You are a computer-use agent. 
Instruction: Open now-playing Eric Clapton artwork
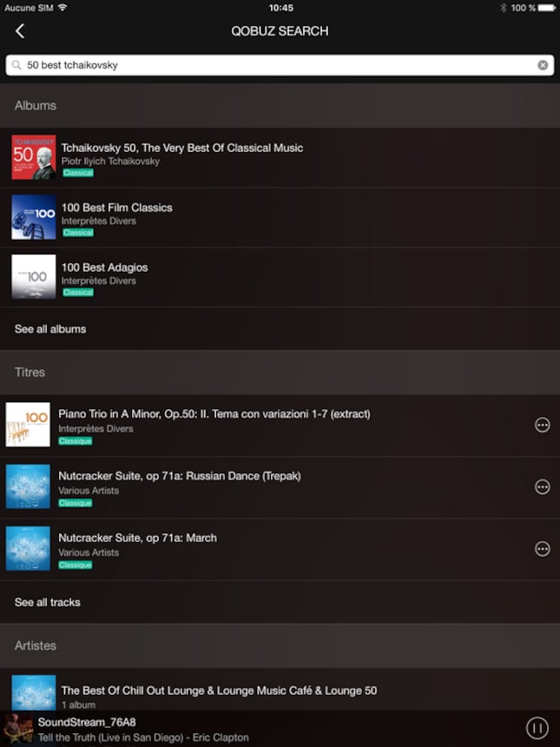click(x=18, y=729)
